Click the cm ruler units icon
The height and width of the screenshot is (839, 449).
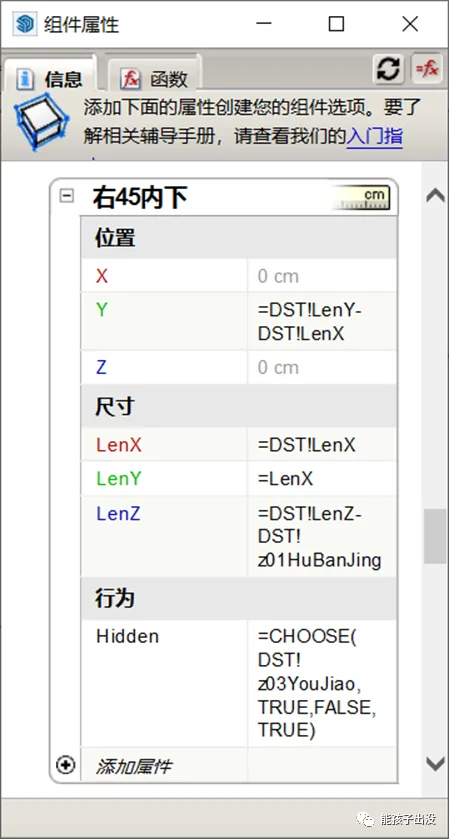(x=361, y=197)
